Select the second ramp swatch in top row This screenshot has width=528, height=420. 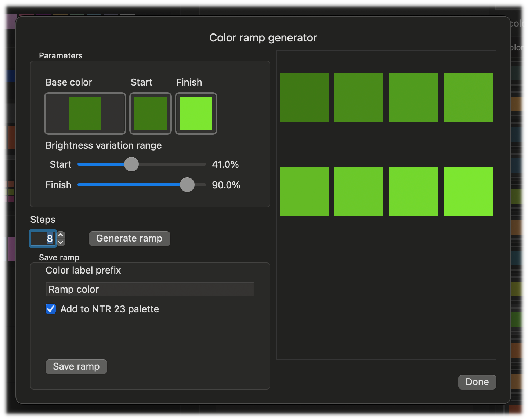(359, 98)
